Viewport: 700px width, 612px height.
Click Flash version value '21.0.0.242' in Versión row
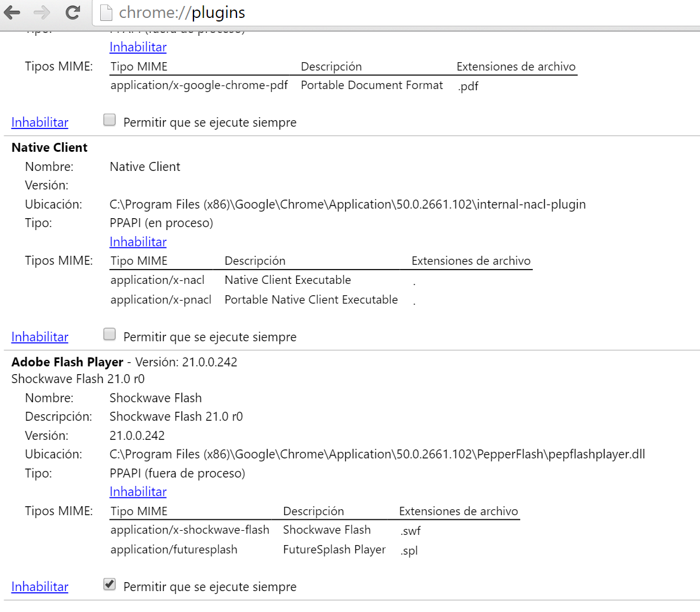click(x=137, y=436)
